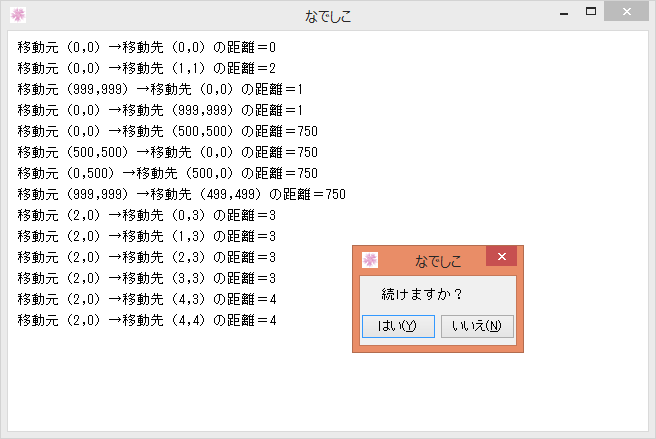The width and height of the screenshot is (656, 439).
Task: Minimize the main なでしこ window
Action: point(564,13)
